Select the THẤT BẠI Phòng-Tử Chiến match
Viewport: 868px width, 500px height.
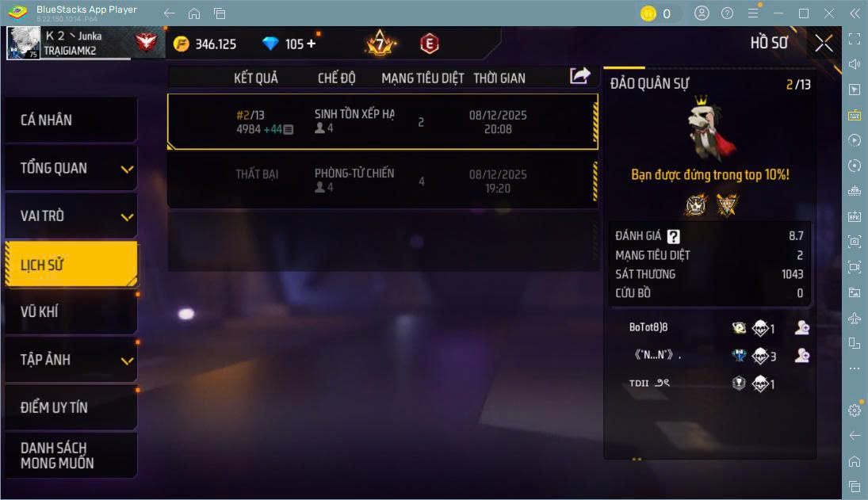[x=383, y=181]
